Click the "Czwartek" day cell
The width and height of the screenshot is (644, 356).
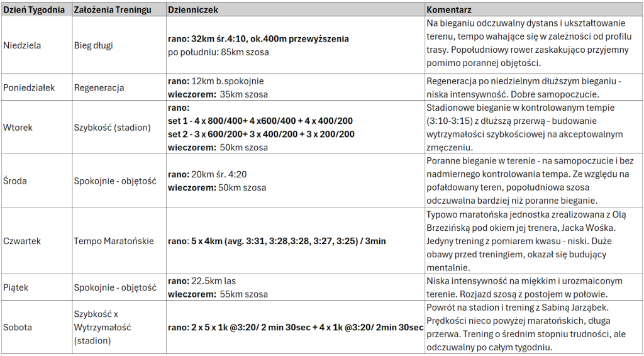coord(23,241)
